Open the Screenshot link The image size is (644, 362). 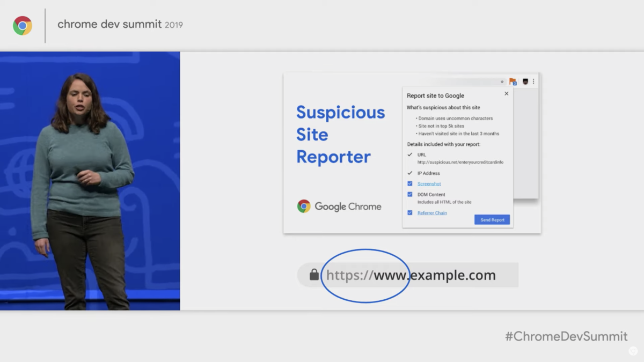[429, 184]
